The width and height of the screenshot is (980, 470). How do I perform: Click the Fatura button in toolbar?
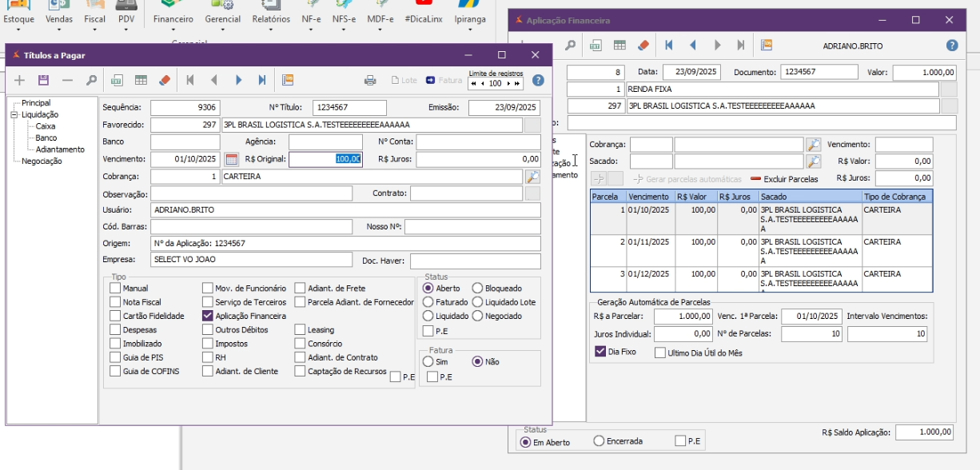click(444, 80)
